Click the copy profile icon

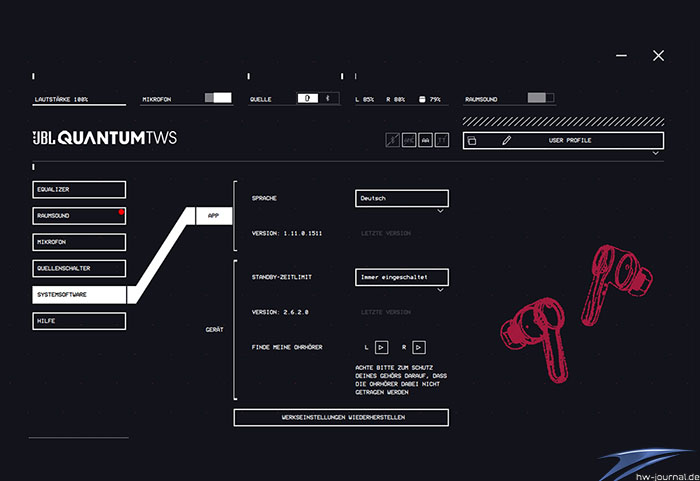[472, 141]
